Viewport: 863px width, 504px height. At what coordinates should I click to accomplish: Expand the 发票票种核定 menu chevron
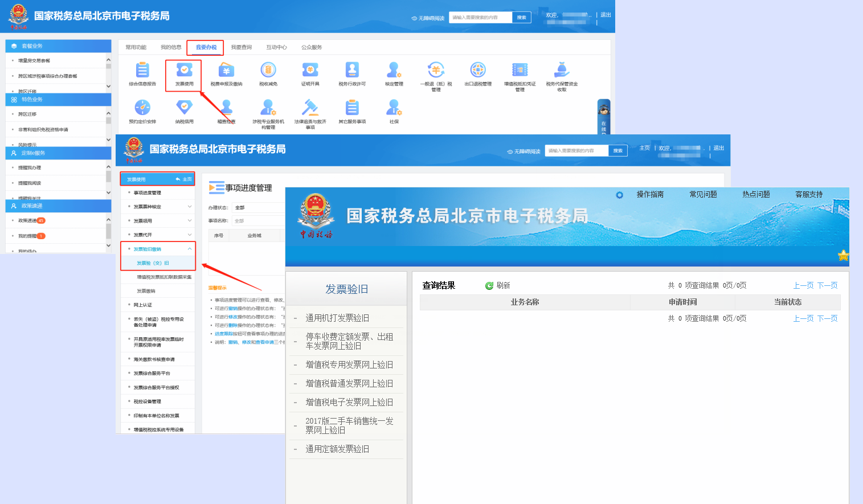(190, 207)
